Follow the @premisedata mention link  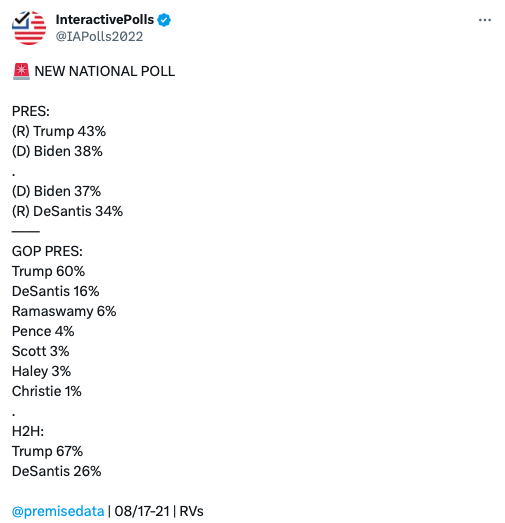click(x=58, y=511)
